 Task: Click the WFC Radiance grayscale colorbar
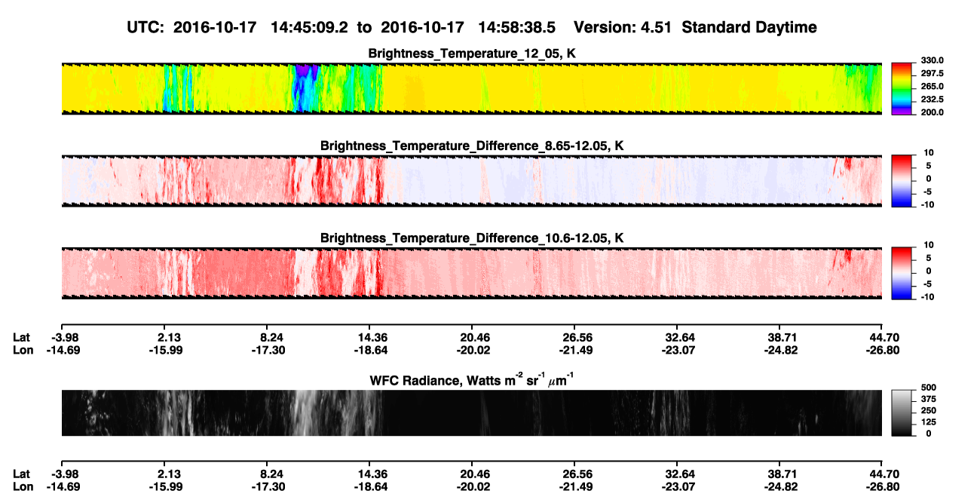pyautogui.click(x=902, y=413)
